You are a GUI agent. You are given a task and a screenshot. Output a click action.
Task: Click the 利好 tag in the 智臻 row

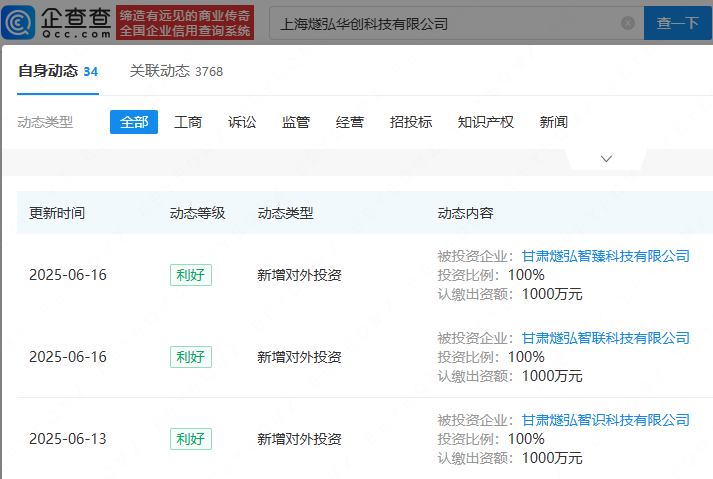[x=191, y=275]
